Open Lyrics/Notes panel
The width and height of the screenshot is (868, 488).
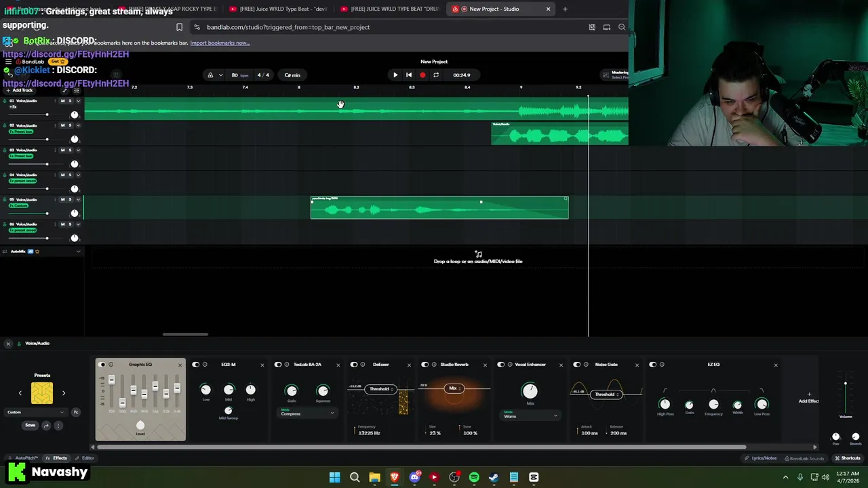(761, 458)
